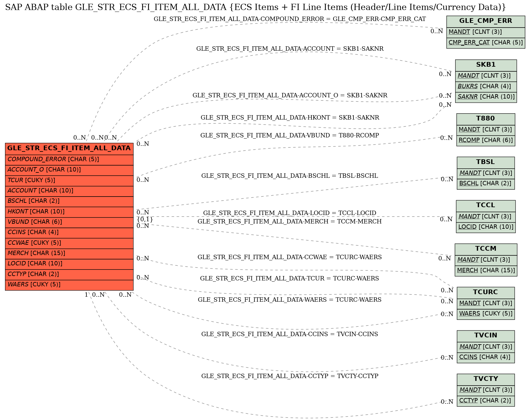Select the HKONT [CHAR (10)] field row
530x420 pixels.
coord(69,212)
